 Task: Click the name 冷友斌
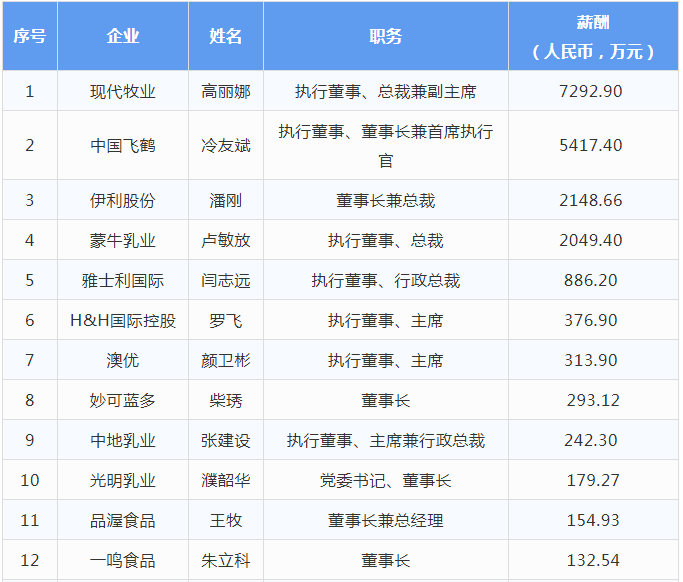click(226, 145)
